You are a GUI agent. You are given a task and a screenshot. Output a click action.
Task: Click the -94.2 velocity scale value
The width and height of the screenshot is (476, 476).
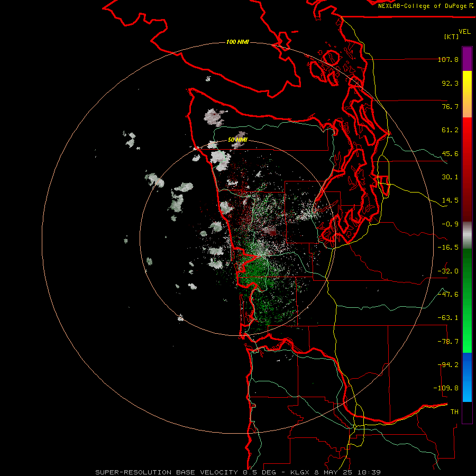tap(448, 365)
